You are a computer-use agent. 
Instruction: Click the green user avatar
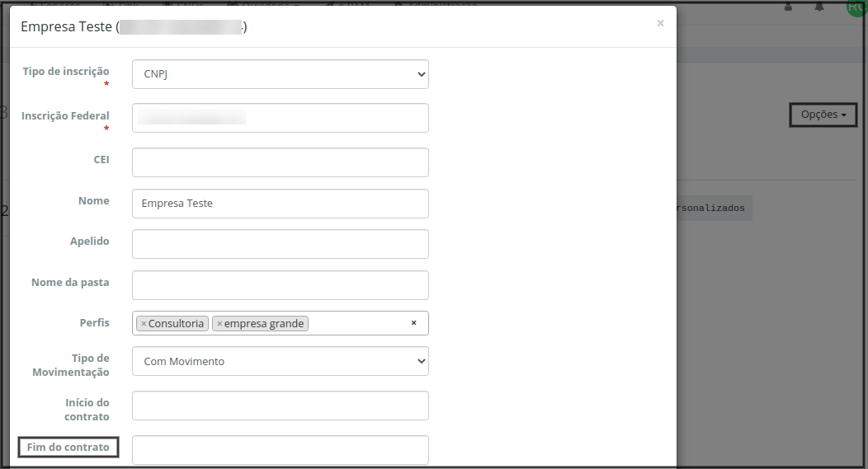tap(855, 6)
